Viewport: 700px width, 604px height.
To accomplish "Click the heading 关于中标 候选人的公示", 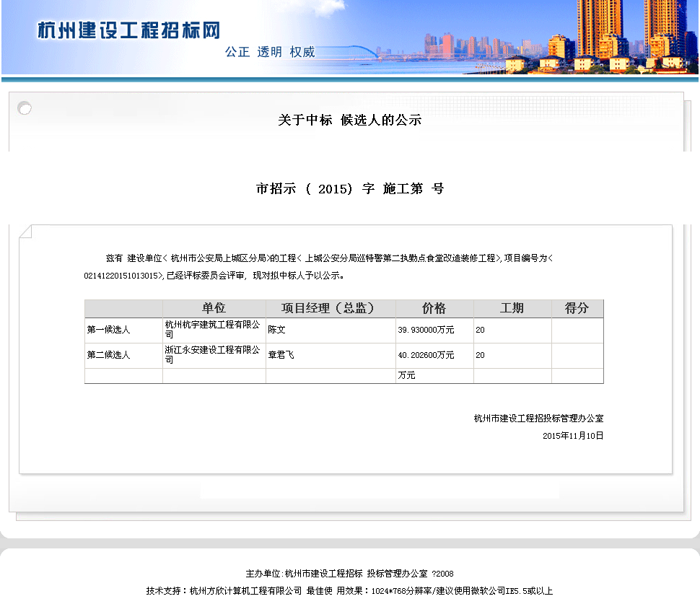I will tap(349, 120).
